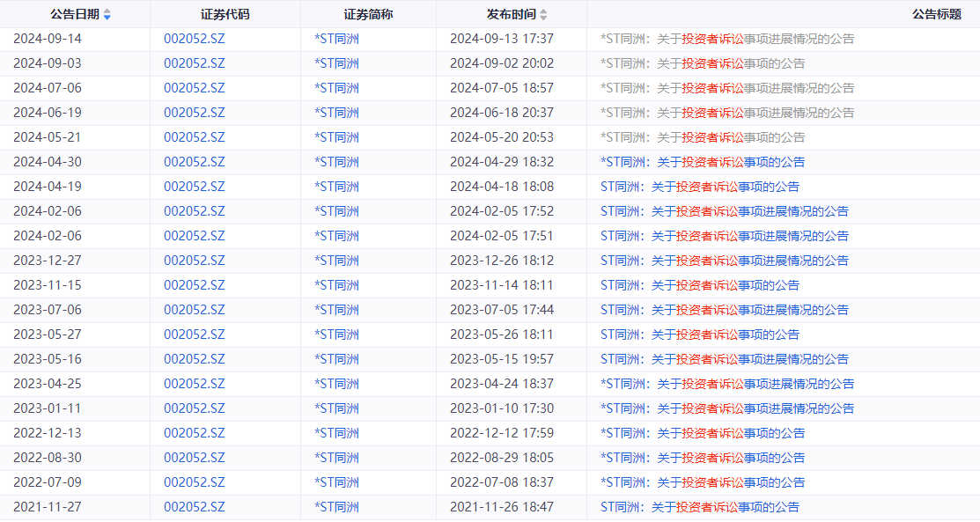Open the announcement published 2023-04-24 18:37
This screenshot has width=980, height=522.
click(x=726, y=384)
